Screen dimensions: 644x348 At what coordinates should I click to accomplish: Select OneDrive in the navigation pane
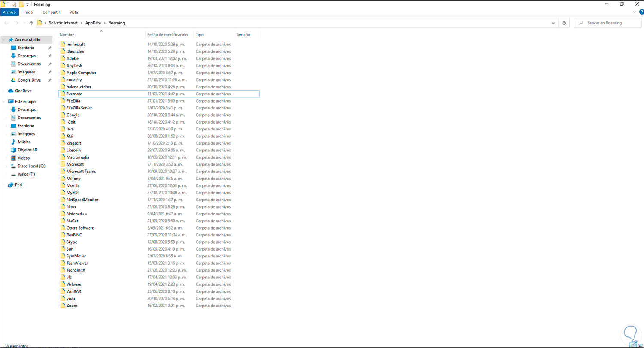point(23,91)
